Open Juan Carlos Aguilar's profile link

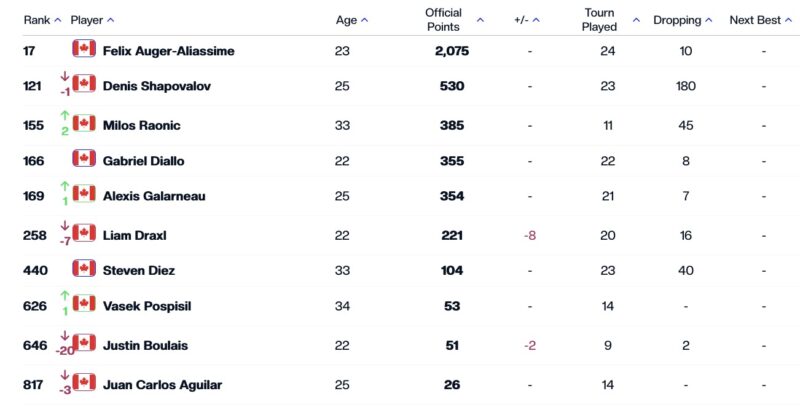tap(162, 385)
